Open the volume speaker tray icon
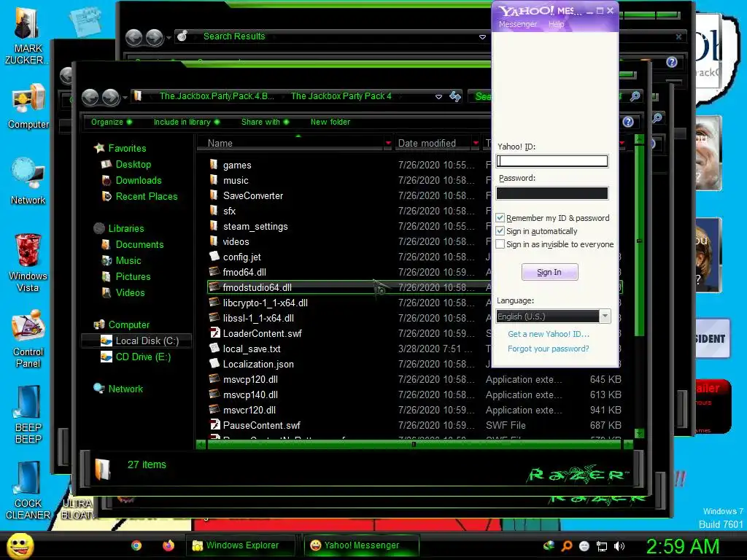 [619, 546]
